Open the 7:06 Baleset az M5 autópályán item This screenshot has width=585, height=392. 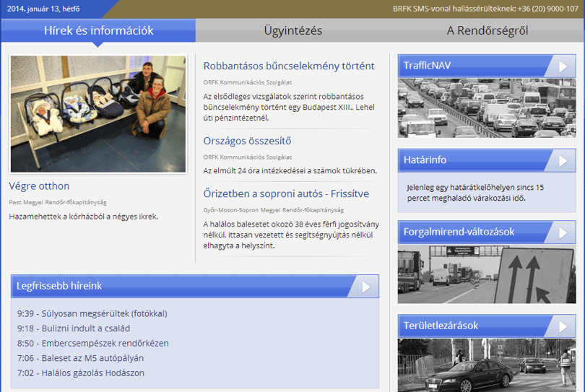click(81, 358)
